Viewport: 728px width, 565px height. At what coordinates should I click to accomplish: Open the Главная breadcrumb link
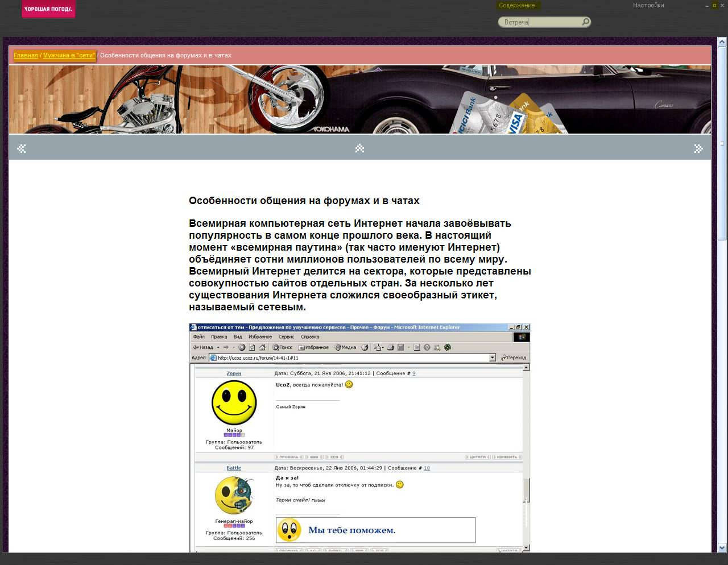[x=26, y=55]
